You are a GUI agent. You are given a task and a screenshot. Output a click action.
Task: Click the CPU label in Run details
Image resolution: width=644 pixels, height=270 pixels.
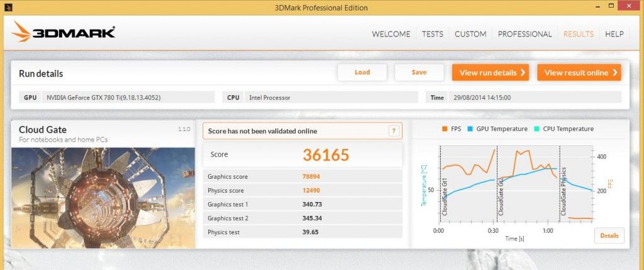click(233, 98)
